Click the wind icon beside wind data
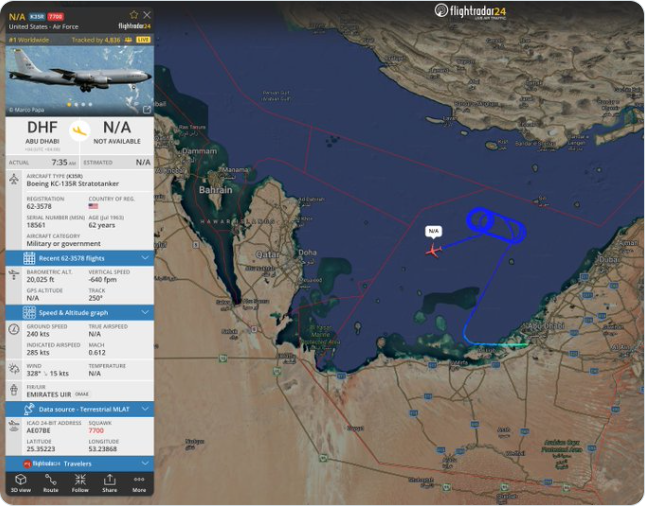This screenshot has height=511, width=648. tap(14, 369)
